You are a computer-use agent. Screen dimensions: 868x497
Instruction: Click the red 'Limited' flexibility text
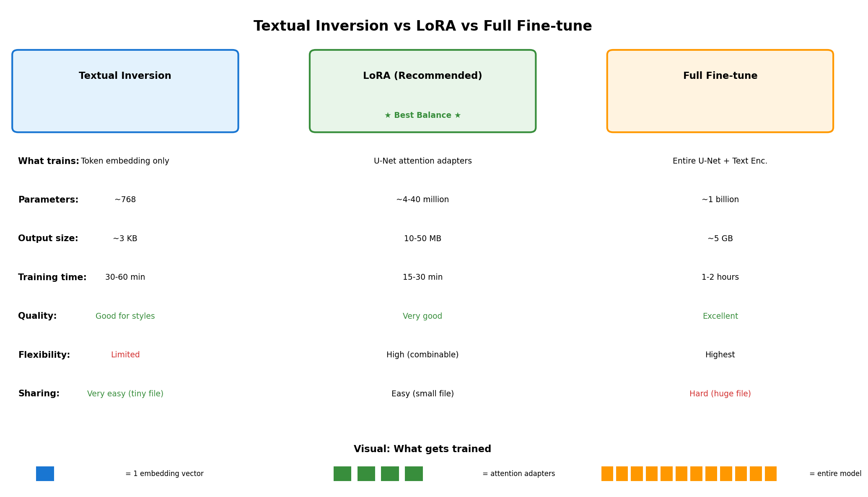[x=125, y=355]
